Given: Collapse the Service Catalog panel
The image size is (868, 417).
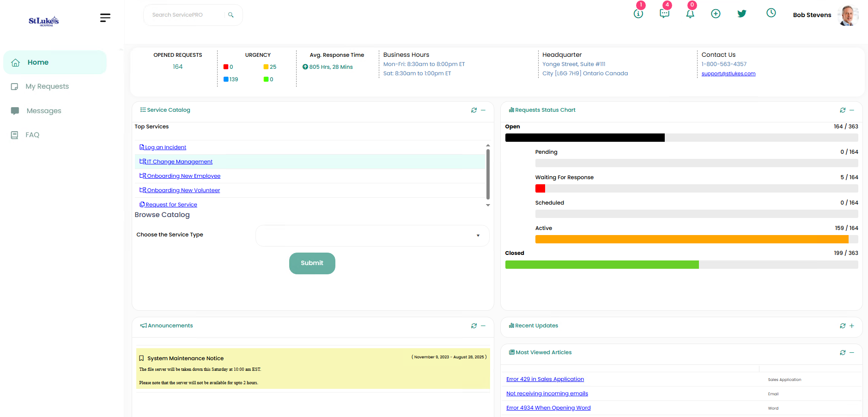Looking at the screenshot, I should click(x=483, y=110).
